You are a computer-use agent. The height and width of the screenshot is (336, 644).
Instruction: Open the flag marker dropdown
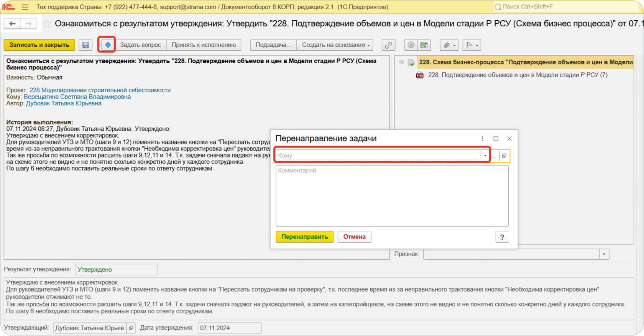(472, 45)
